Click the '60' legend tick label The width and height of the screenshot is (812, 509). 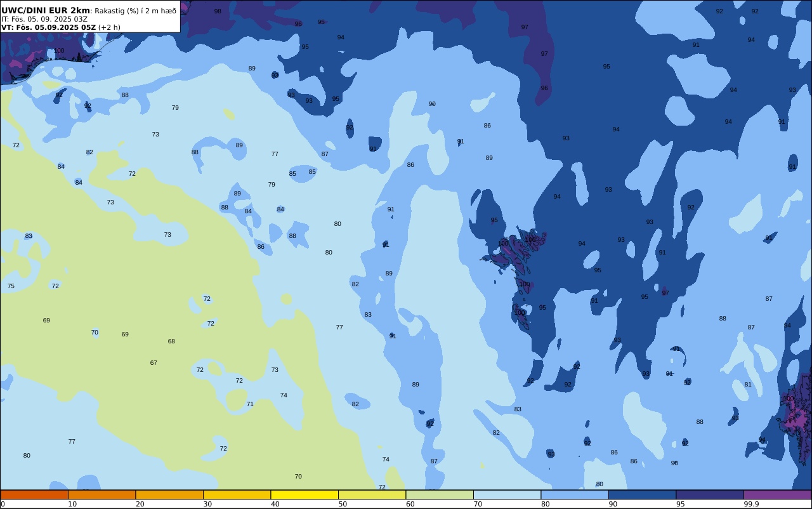[410, 504]
